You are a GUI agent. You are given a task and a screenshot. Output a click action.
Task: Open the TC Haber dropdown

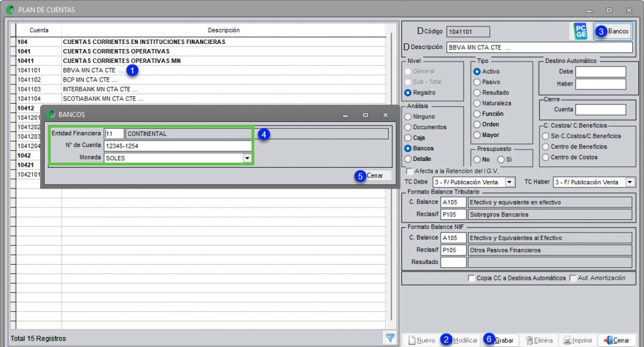coord(630,182)
